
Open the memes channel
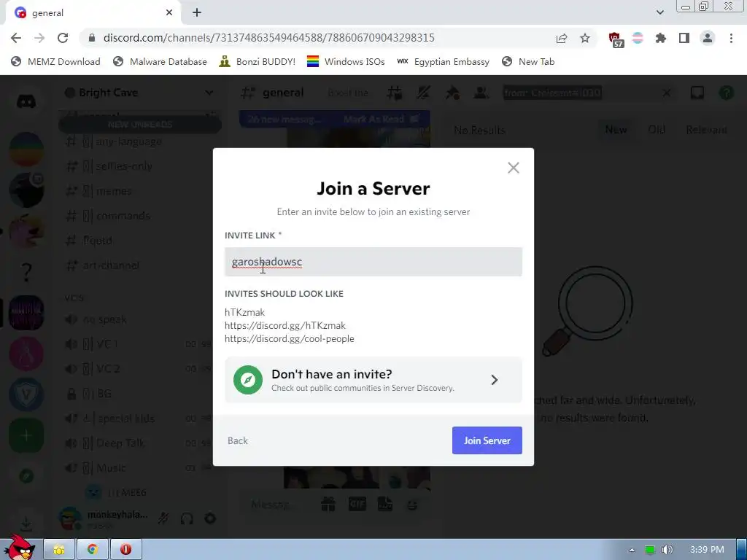pyautogui.click(x=139, y=191)
